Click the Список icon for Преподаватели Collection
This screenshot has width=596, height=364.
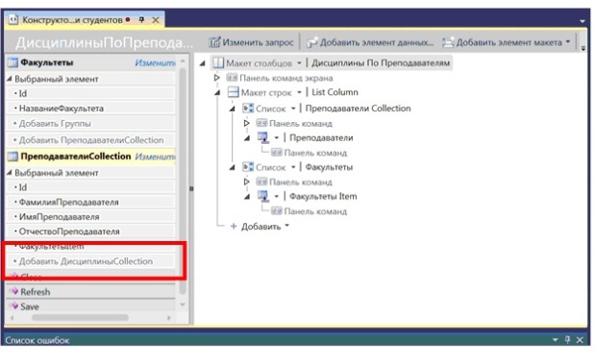point(248,109)
